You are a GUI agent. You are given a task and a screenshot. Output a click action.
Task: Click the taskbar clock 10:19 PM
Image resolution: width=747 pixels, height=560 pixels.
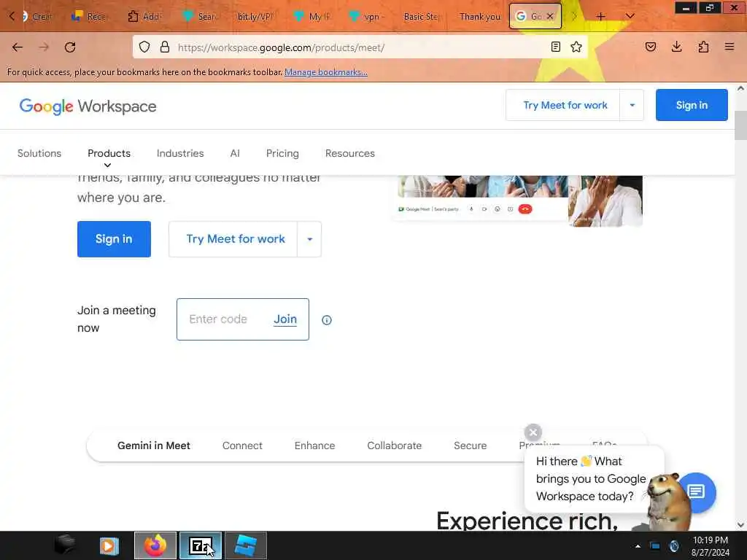coord(710,540)
